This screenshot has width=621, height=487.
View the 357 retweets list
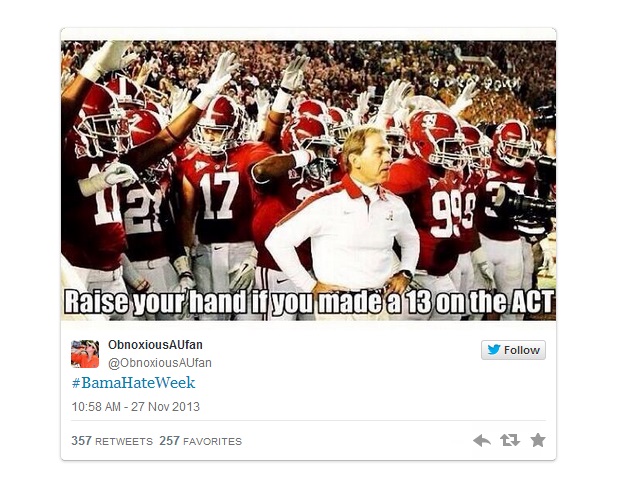[112, 441]
